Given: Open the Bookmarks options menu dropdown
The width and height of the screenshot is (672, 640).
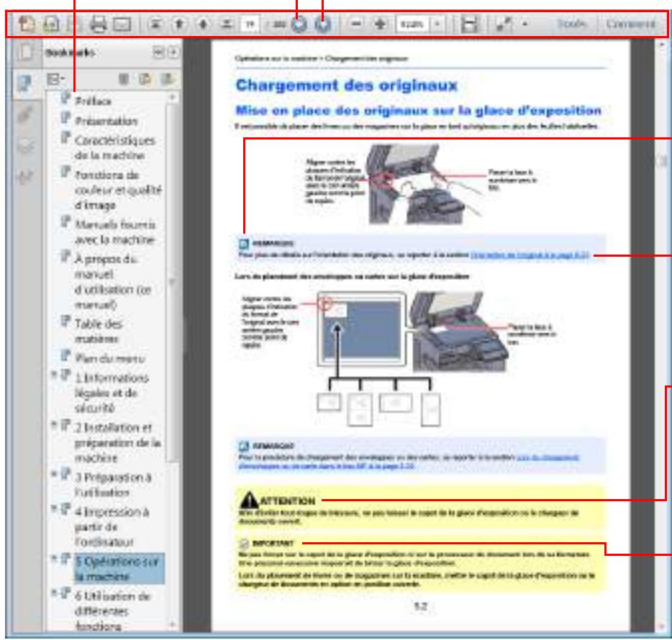Looking at the screenshot, I should point(55,79).
